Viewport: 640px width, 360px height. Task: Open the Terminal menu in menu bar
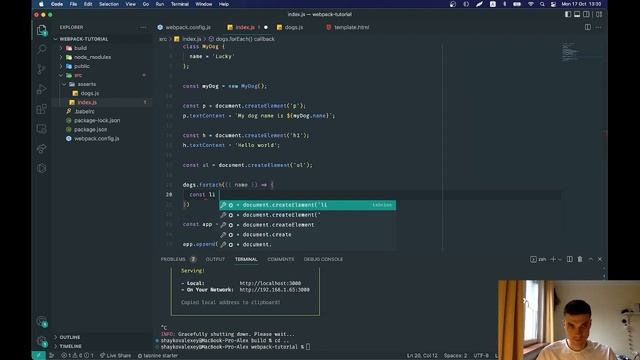(x=180, y=4)
